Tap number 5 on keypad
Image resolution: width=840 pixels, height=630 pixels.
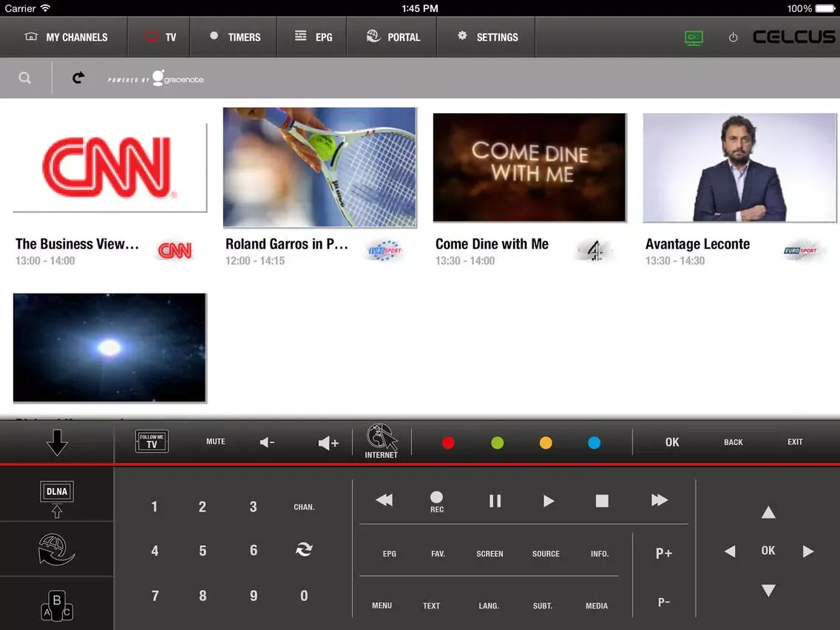(203, 551)
